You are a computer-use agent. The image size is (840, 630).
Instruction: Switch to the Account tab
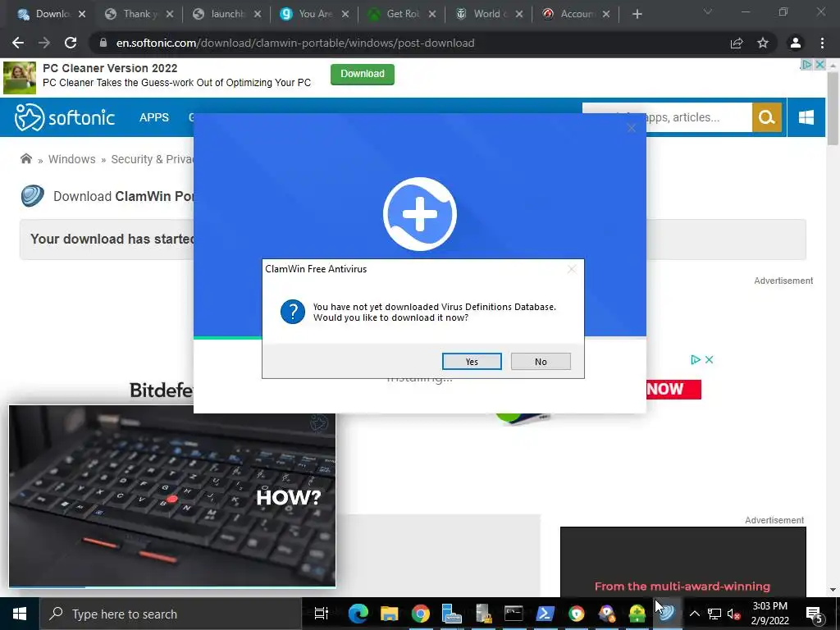tap(577, 14)
